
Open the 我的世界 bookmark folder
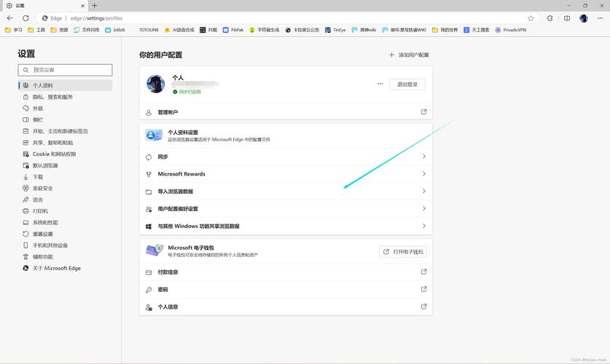[x=445, y=30]
